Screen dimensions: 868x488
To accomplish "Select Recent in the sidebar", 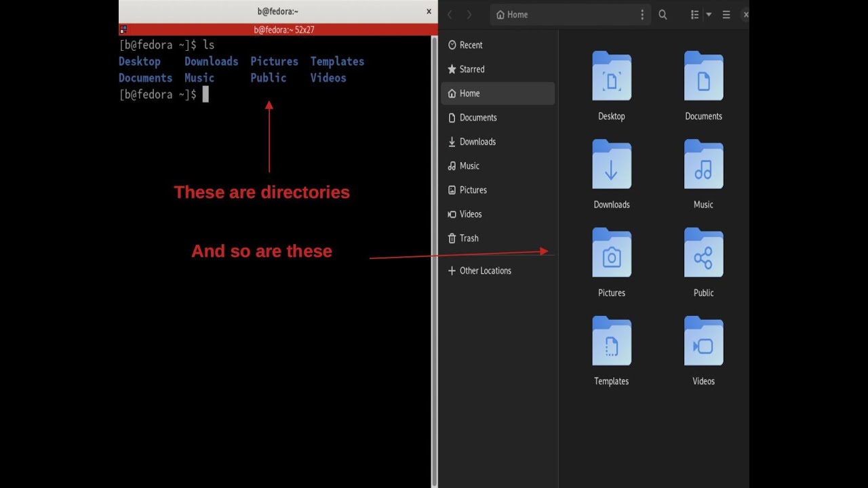I will (498, 45).
